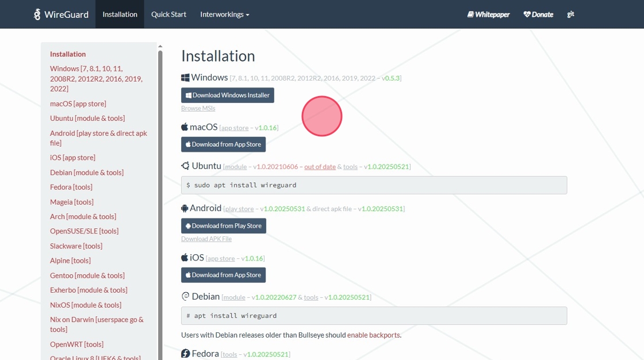Jump to Arch [module & tools] in sidebar
Screen dimensions: 644x360
point(83,216)
